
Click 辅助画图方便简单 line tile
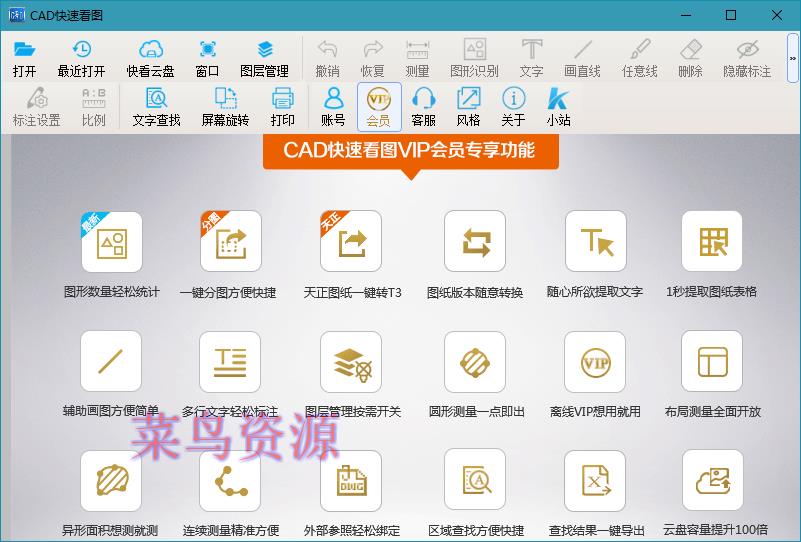point(111,361)
